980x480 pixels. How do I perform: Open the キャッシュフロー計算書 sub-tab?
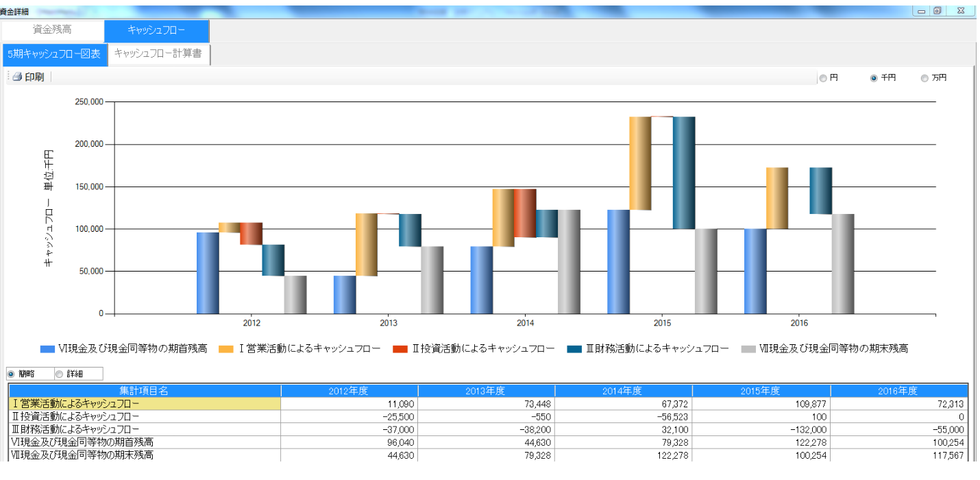click(158, 53)
